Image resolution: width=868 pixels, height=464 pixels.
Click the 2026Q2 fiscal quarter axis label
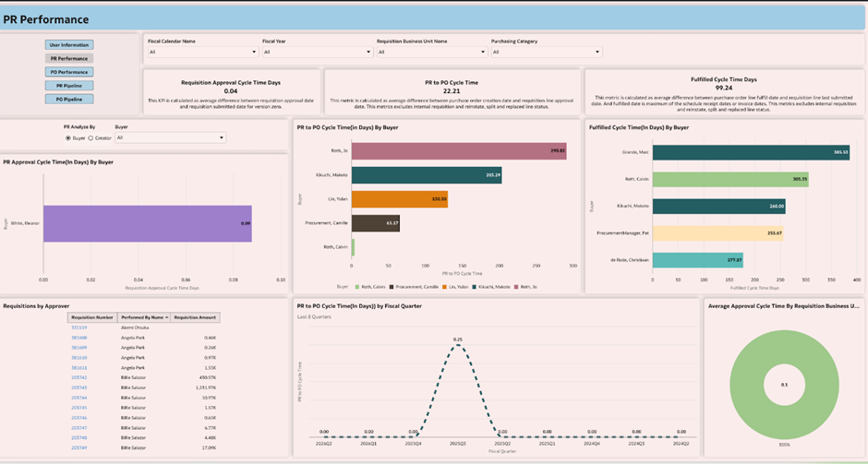click(324, 444)
